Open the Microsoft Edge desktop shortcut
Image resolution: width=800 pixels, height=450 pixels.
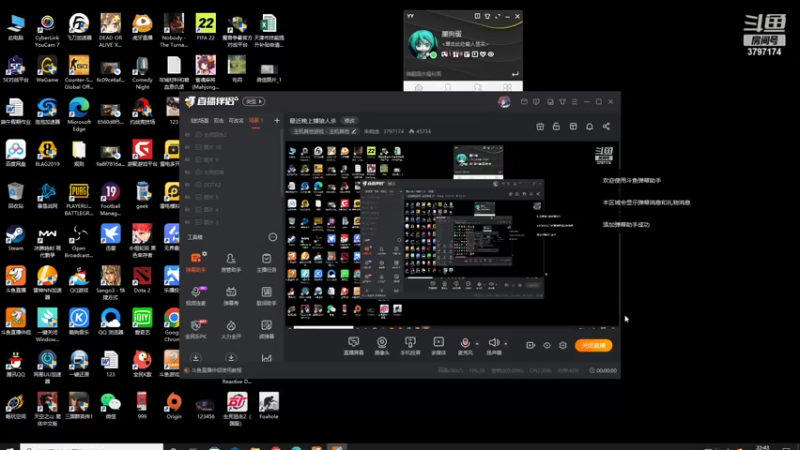coord(79,115)
